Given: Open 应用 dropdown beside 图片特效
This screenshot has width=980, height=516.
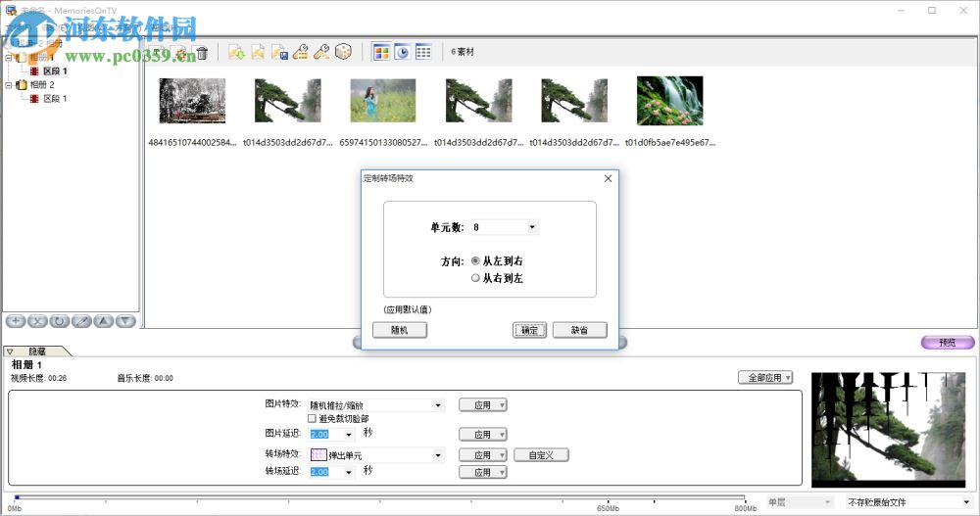Looking at the screenshot, I should pyautogui.click(x=482, y=405).
